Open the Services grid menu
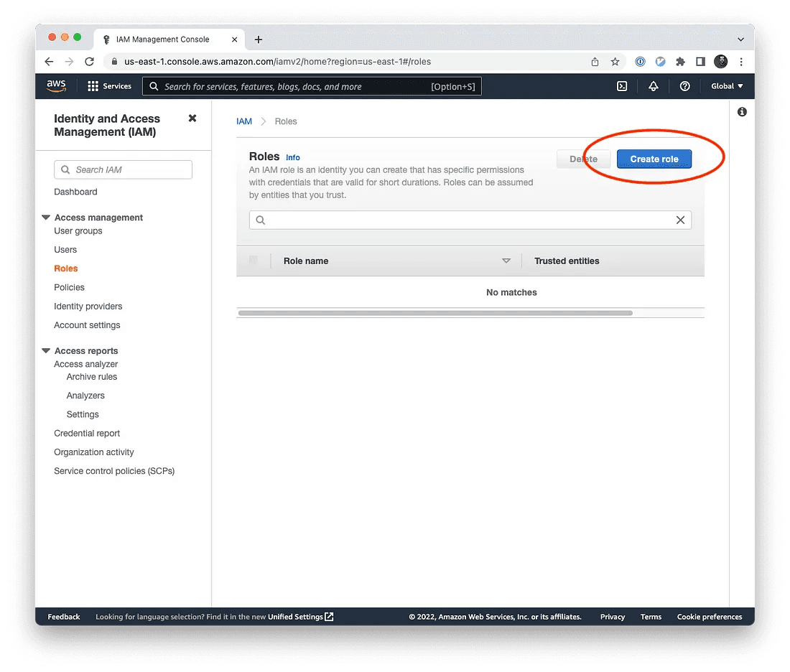This screenshot has height=672, width=790. click(109, 86)
